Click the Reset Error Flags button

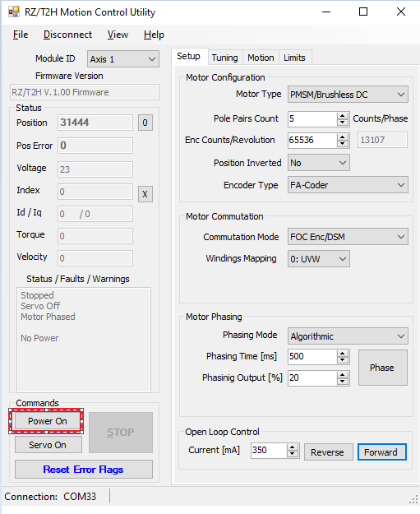click(x=84, y=470)
